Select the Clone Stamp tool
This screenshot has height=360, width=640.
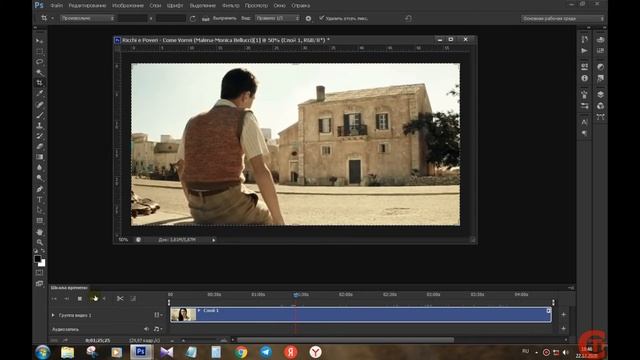[x=40, y=126]
